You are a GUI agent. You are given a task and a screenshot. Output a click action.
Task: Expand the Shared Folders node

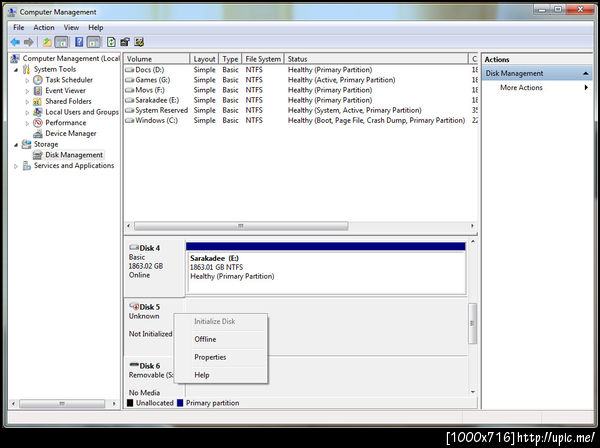27,102
